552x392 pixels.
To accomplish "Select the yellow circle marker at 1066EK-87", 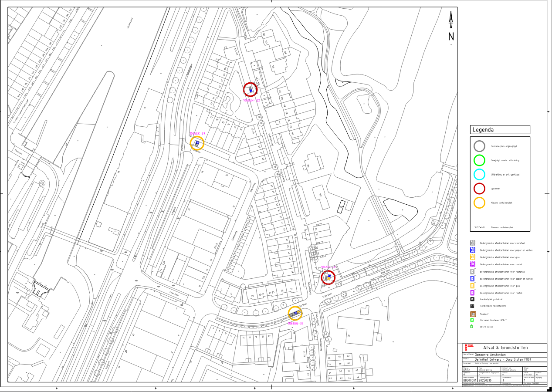I will point(196,143).
